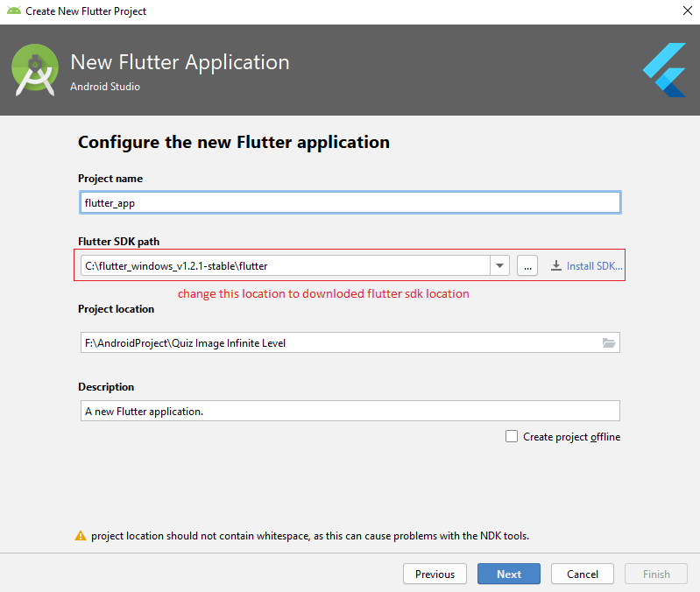Click the Android Studio logo in header
The image size is (700, 592).
pos(35,69)
